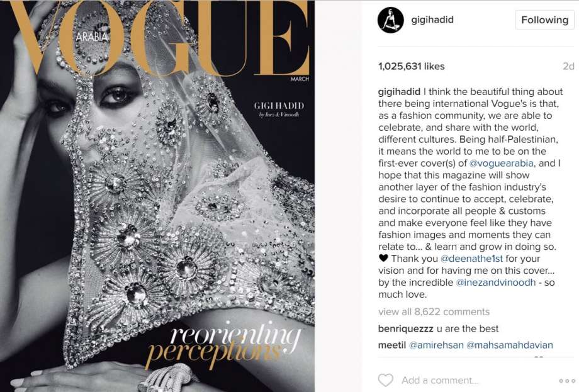This screenshot has height=392, width=579.
Task: Open the three-dots more options menu
Action: click(x=567, y=381)
